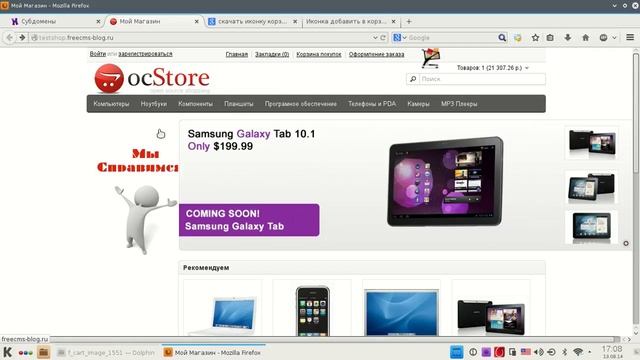Click the Поиск store search field

[x=482, y=79]
